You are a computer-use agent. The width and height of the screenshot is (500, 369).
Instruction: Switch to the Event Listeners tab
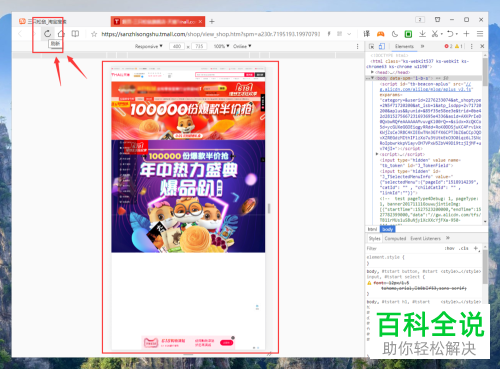point(425,238)
